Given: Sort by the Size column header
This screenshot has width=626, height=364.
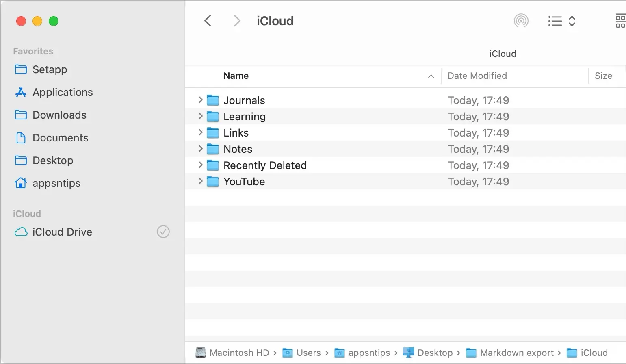Looking at the screenshot, I should 603,76.
